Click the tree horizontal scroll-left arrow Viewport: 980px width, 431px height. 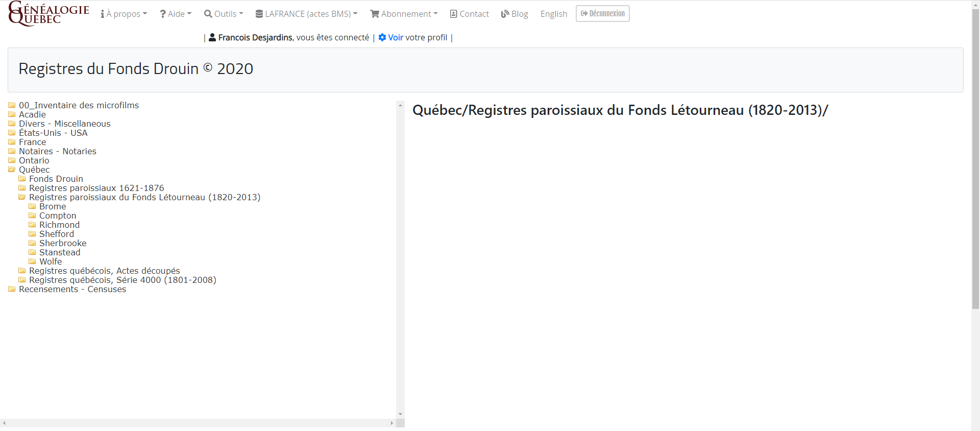[4, 423]
